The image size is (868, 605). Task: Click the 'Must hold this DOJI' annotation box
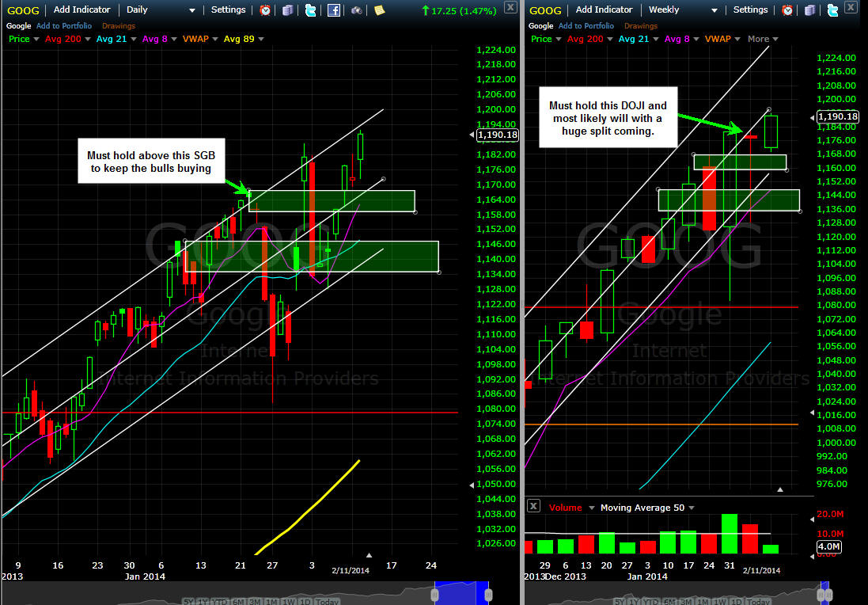point(608,117)
